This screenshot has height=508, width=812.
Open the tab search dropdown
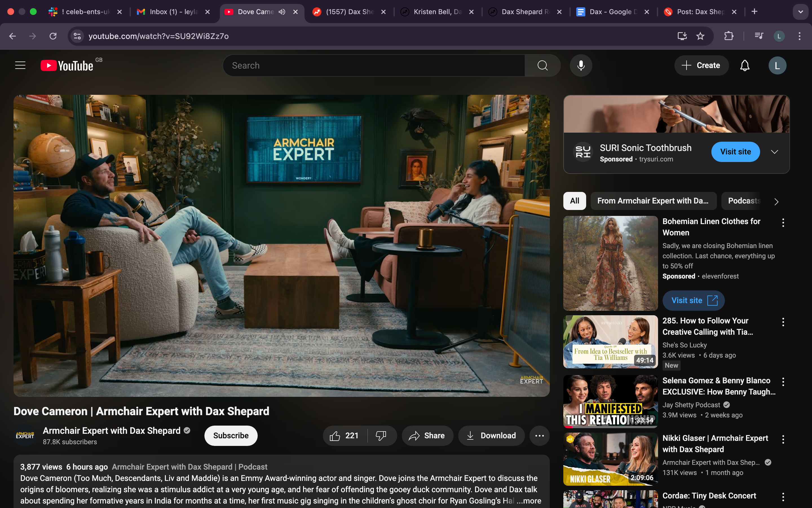pos(801,12)
